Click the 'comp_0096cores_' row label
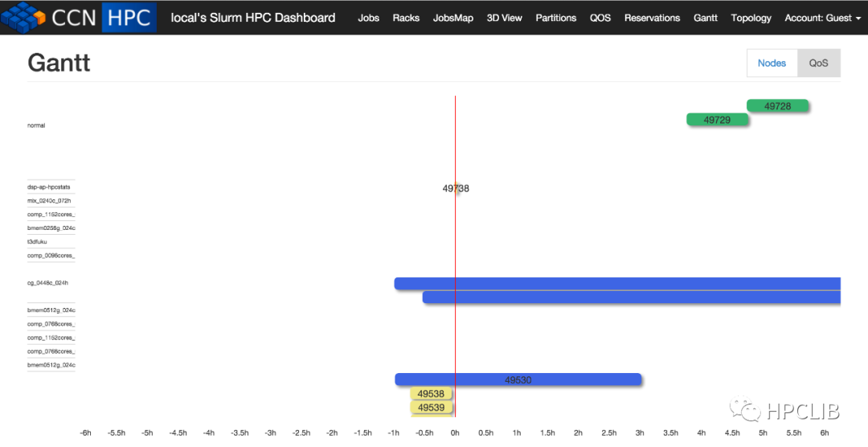 pos(51,256)
